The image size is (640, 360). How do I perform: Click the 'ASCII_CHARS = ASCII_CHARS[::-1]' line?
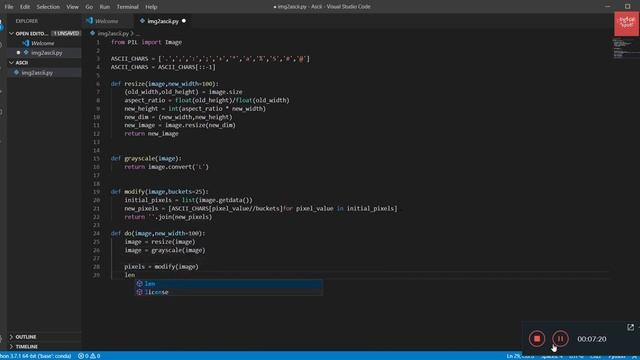[x=163, y=67]
